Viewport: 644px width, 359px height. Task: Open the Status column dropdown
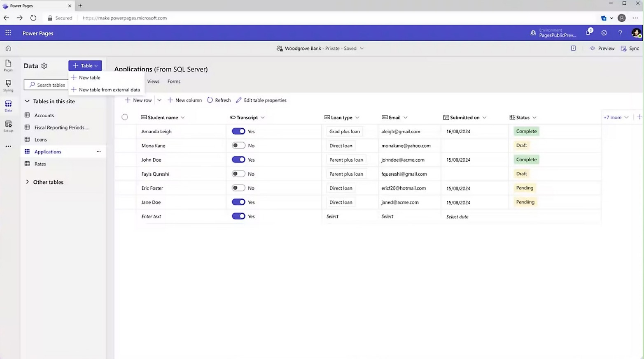pyautogui.click(x=534, y=117)
